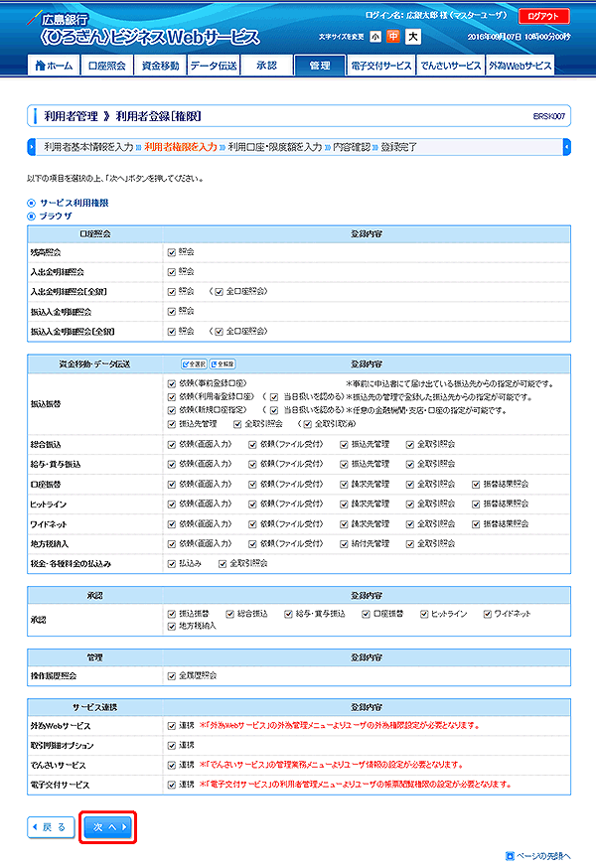
Task: Toggle 全履歴照会 checkbox
Action: click(172, 676)
